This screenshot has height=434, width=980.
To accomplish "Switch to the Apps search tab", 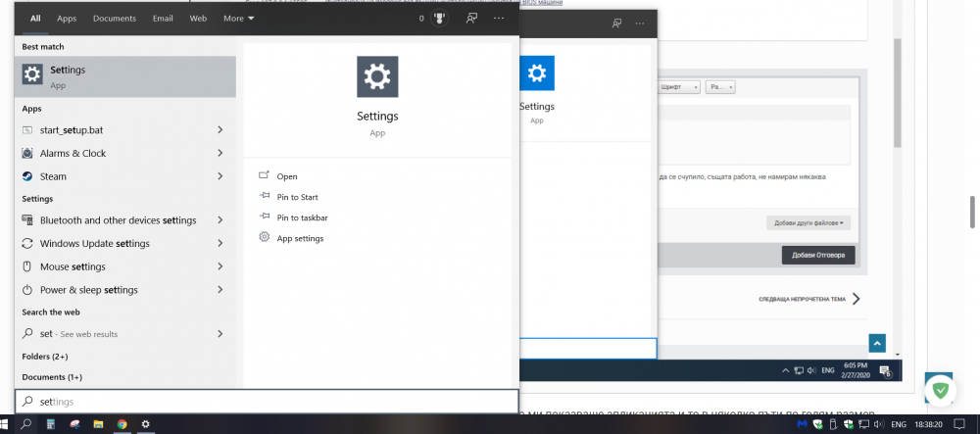I will point(67,19).
